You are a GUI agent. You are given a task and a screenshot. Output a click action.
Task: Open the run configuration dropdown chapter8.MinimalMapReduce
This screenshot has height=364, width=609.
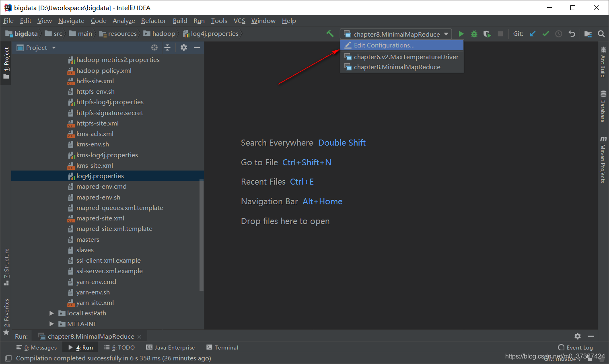[x=396, y=34]
